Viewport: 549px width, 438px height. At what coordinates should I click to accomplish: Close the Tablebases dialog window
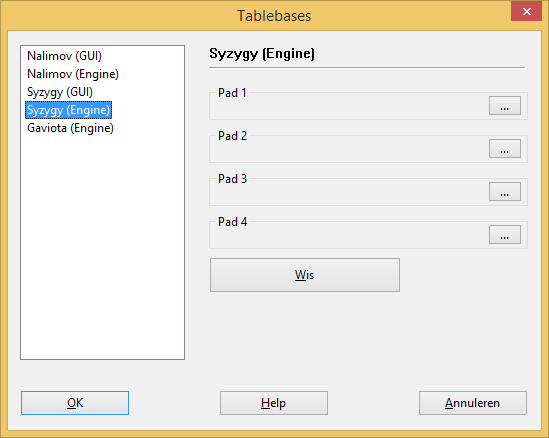click(527, 11)
